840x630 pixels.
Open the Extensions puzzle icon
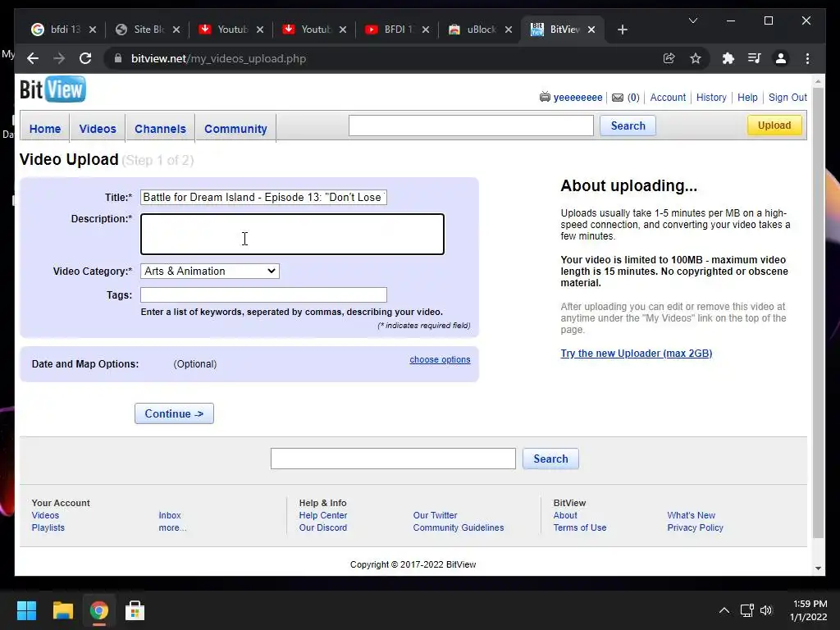click(x=728, y=58)
